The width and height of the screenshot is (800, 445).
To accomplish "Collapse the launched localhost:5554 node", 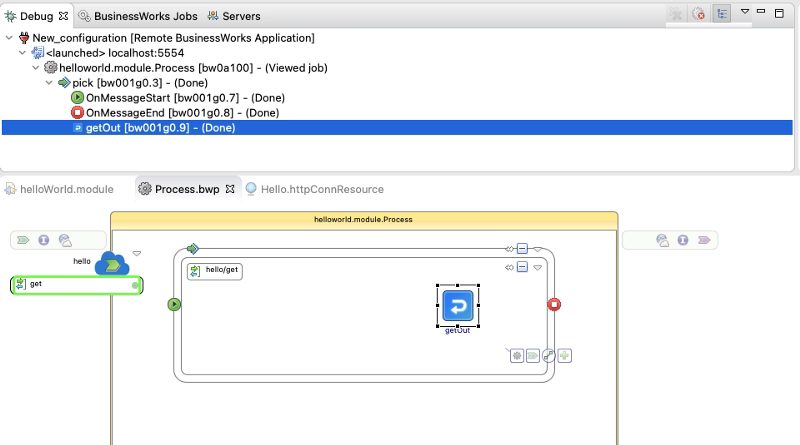I will click(x=22, y=53).
